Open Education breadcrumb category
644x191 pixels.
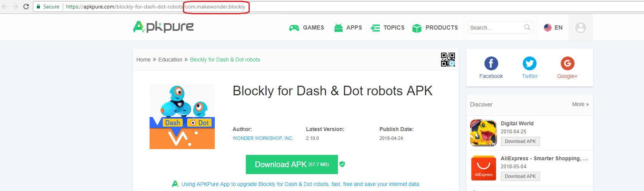[170, 60]
